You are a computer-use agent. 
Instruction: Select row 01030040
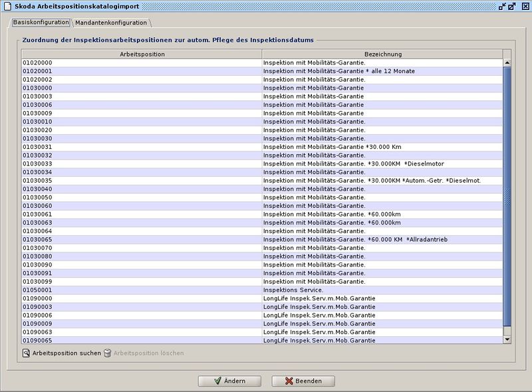(x=262, y=189)
